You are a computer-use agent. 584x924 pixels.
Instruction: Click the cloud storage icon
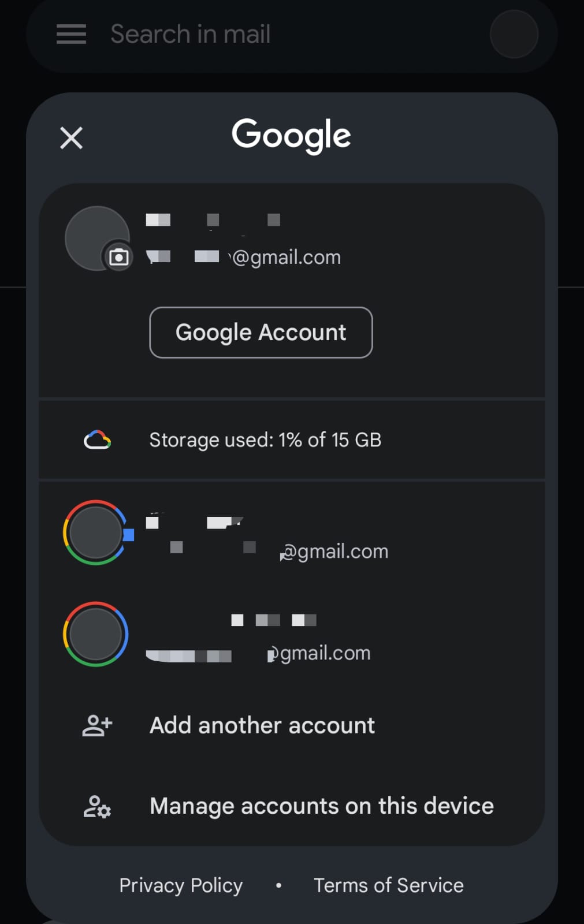coord(97,440)
